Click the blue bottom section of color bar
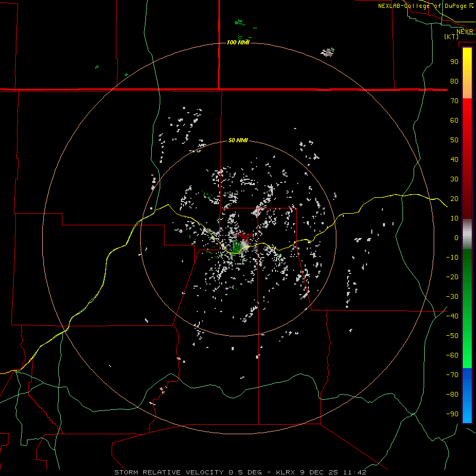The width and height of the screenshot is (476, 476). pyautogui.click(x=467, y=396)
